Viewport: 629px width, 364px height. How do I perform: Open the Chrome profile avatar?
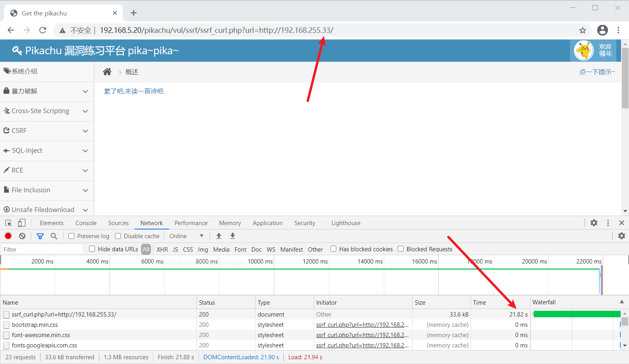(x=602, y=30)
